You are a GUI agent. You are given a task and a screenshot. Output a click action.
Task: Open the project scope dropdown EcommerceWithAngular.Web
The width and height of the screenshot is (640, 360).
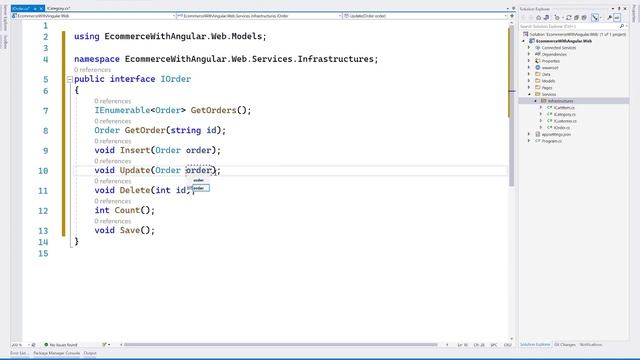click(x=93, y=16)
